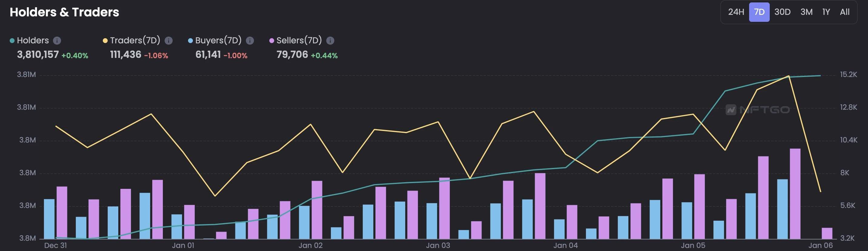
Task: Select the 3M time range
Action: (x=806, y=12)
